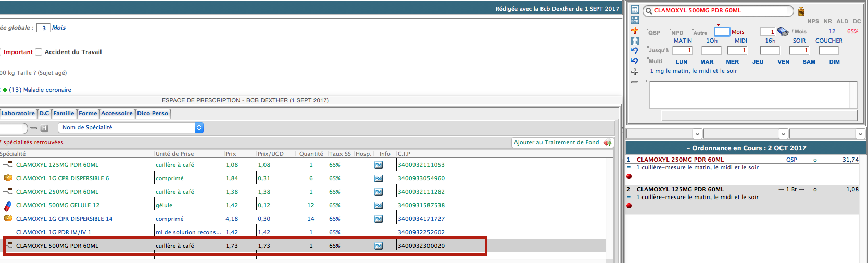Screen dimensions: 868x263
Task: Open the Accessoire tab
Action: pos(117,113)
